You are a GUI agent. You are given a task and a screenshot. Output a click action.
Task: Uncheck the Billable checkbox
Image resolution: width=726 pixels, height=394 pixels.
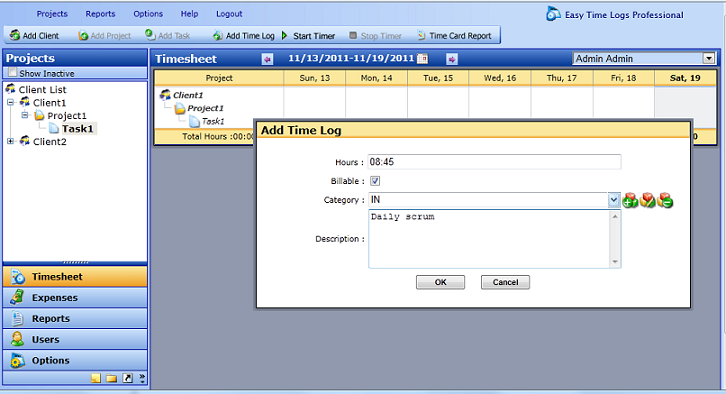375,181
